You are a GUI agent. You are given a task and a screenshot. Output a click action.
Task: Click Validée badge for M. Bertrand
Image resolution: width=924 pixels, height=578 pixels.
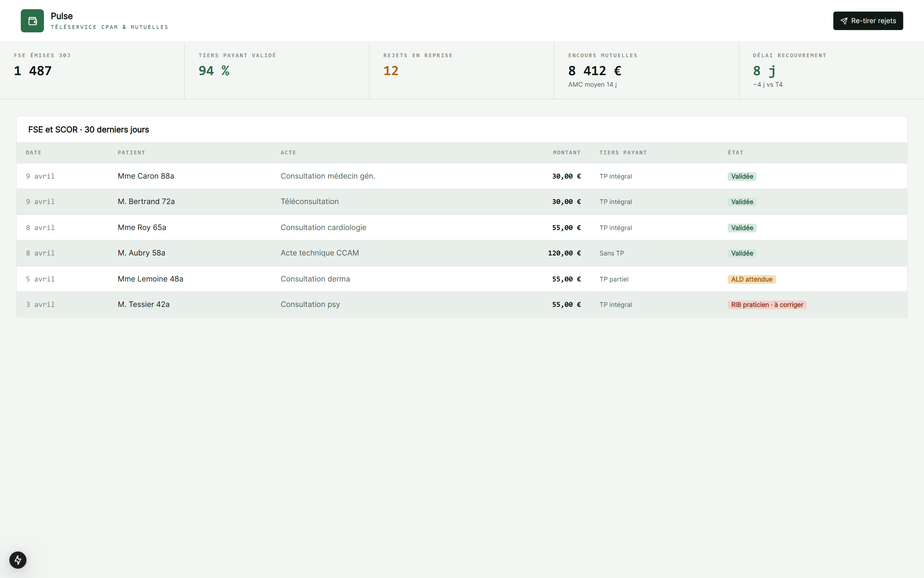(742, 202)
